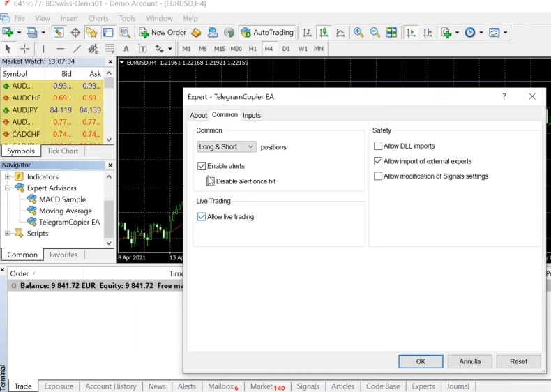
Task: Switch to the Inputs tab
Action: point(252,115)
